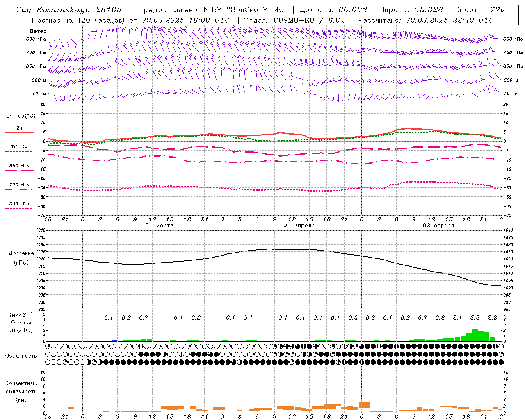Click the '31 марта' date label
Image resolution: width=525 pixels, height=420 pixels.
click(x=160, y=226)
